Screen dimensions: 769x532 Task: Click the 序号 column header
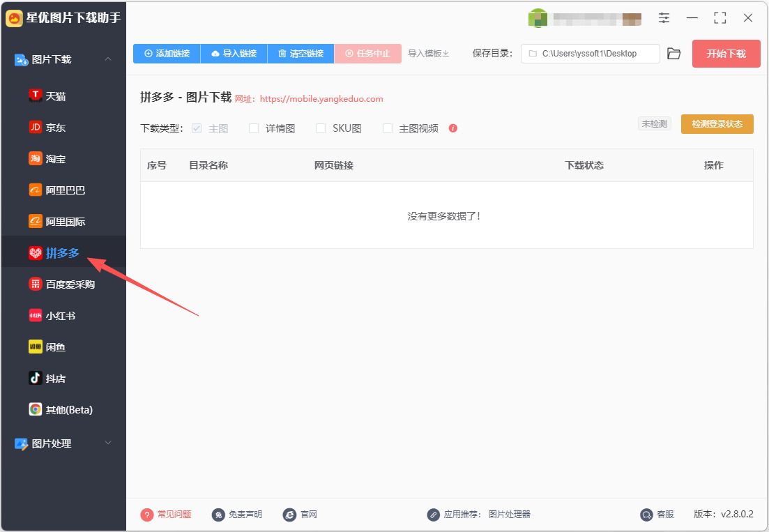[156, 165]
